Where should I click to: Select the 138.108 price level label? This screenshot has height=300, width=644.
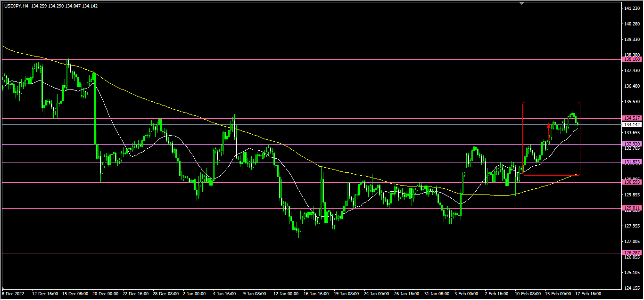[632, 59]
